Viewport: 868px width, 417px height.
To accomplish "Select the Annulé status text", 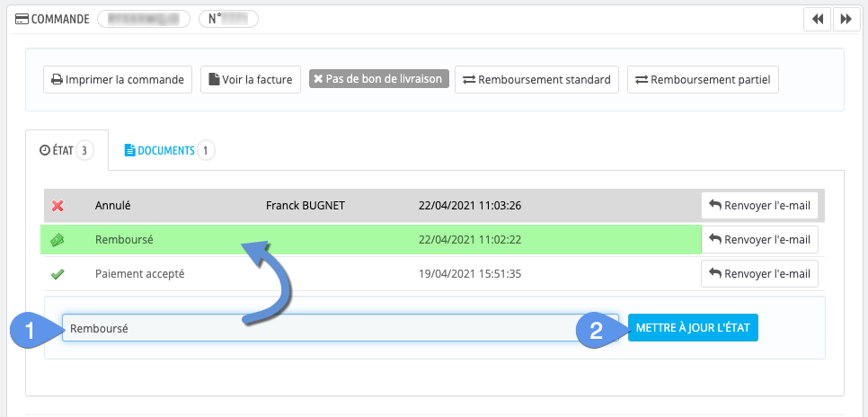I will [x=113, y=206].
